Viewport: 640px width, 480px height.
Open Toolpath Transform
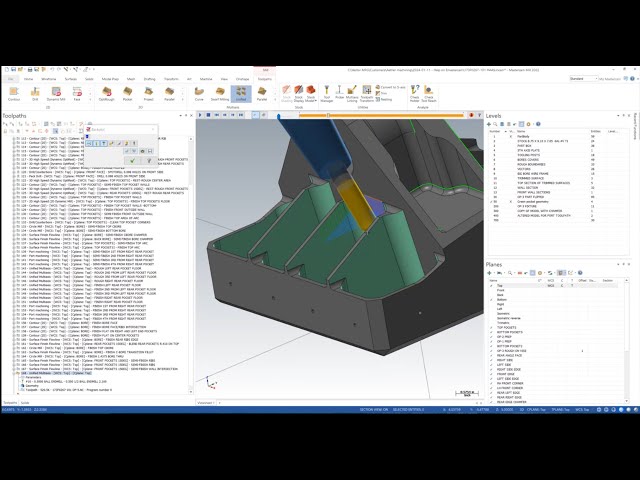[x=367, y=93]
